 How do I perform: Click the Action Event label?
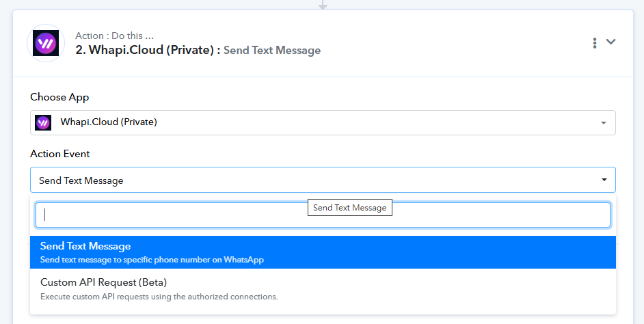pos(60,154)
